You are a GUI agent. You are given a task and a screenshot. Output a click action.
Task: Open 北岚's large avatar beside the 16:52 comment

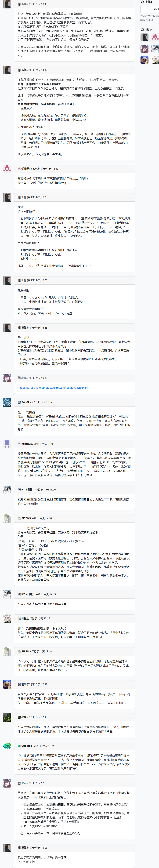[x=7, y=378]
